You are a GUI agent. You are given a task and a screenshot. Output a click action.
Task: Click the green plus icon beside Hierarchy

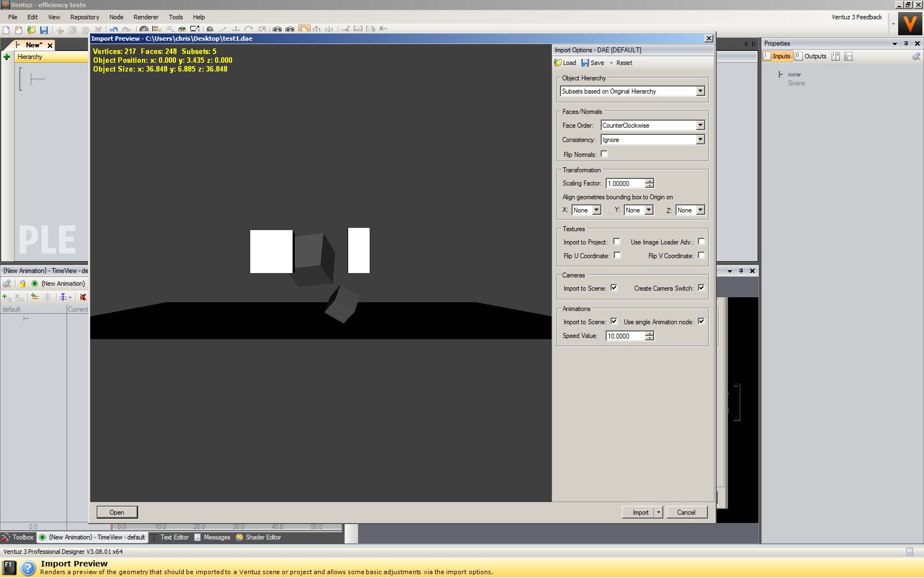tap(7, 57)
